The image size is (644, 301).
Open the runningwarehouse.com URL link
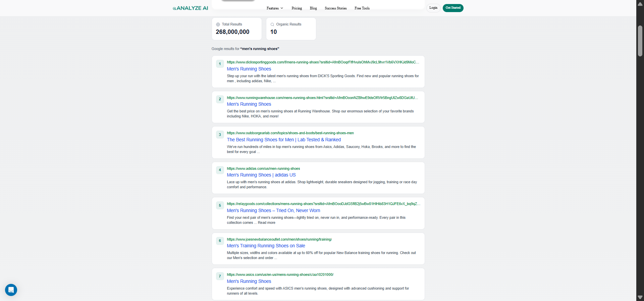322,98
